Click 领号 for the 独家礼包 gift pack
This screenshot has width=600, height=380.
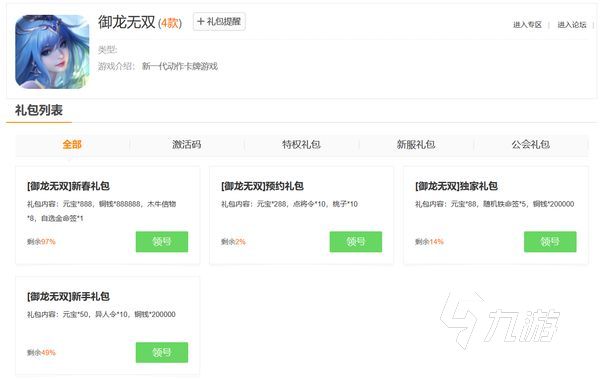coord(550,241)
